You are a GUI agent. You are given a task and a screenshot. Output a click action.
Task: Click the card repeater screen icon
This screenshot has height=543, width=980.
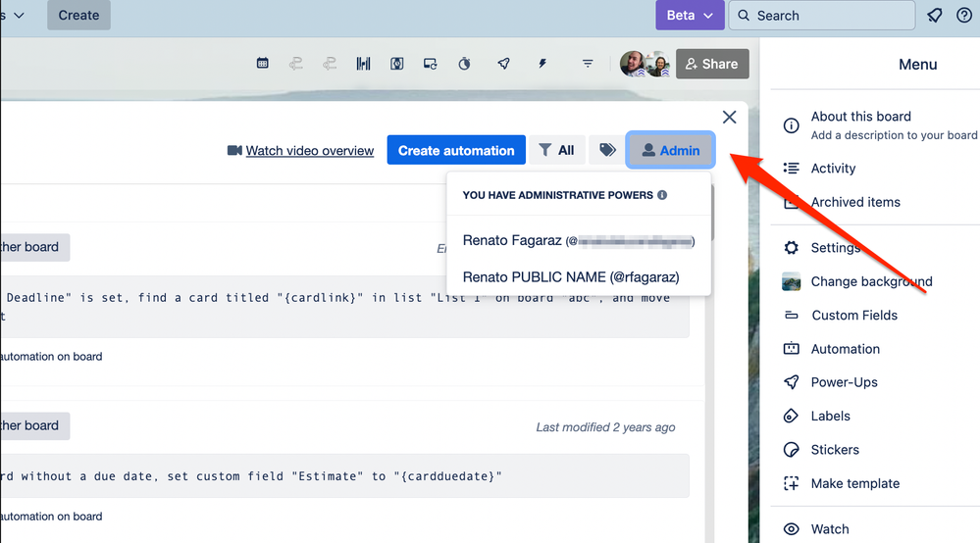[430, 63]
